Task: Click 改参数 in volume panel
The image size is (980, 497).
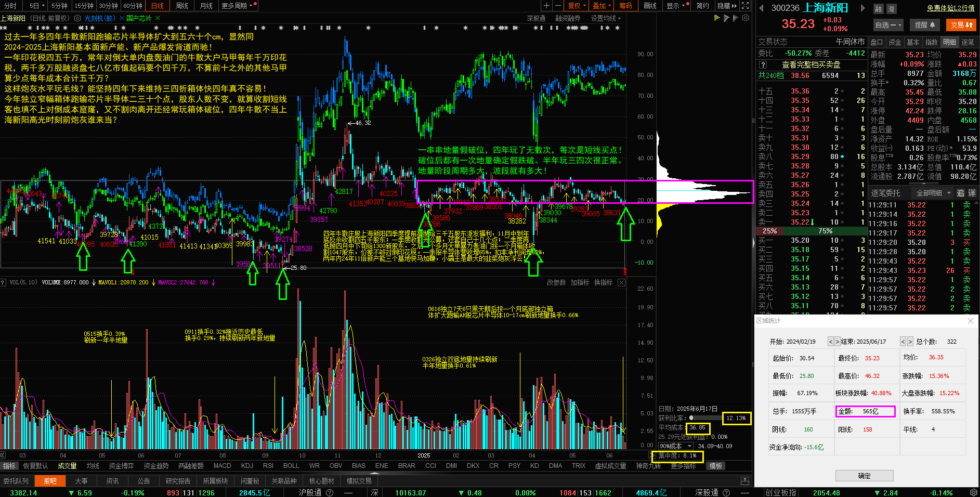Action: point(556,282)
